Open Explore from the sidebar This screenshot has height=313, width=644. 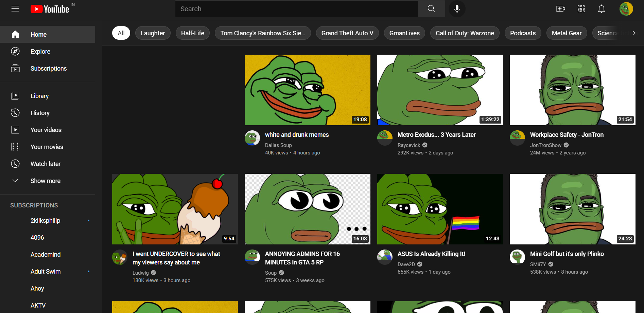click(40, 51)
